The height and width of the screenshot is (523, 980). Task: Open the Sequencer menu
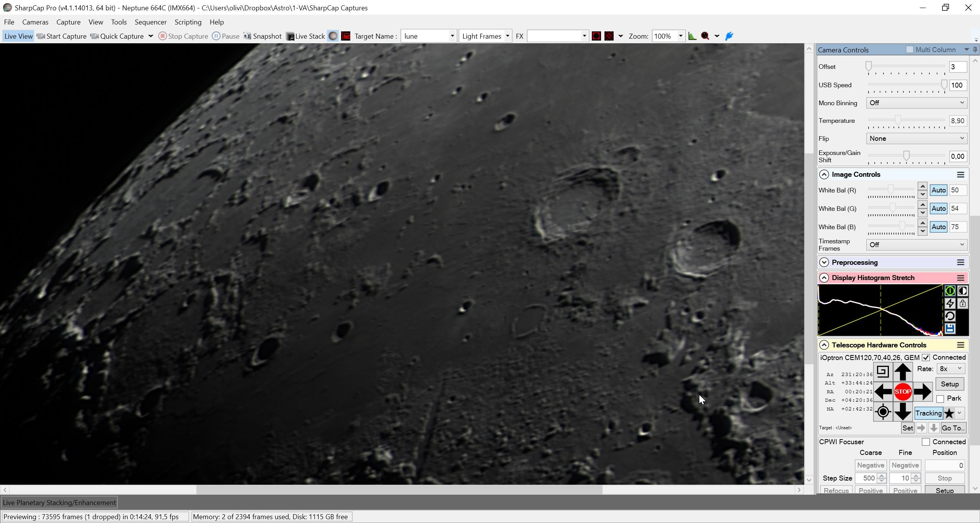tap(150, 22)
